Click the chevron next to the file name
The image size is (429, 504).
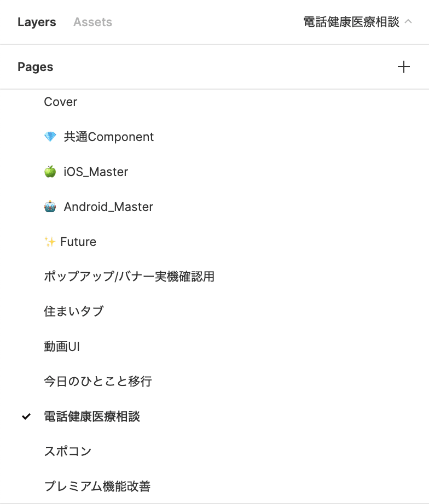click(x=408, y=22)
